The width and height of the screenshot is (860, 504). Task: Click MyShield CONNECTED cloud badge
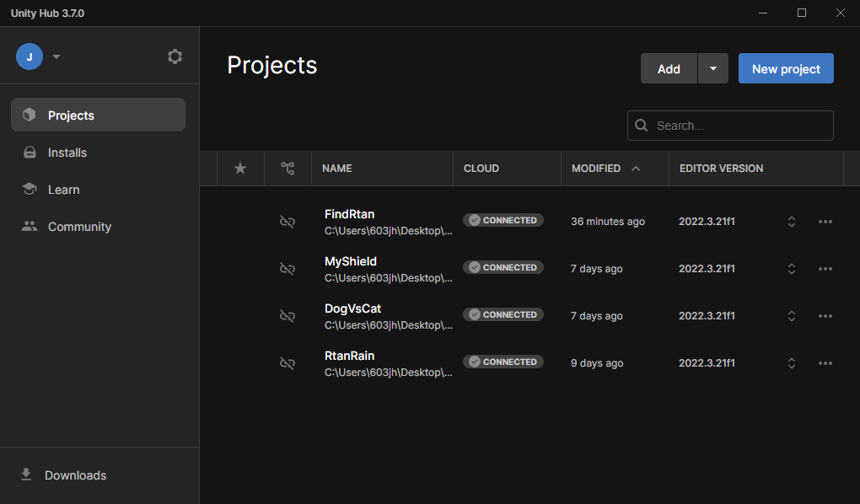click(x=503, y=267)
